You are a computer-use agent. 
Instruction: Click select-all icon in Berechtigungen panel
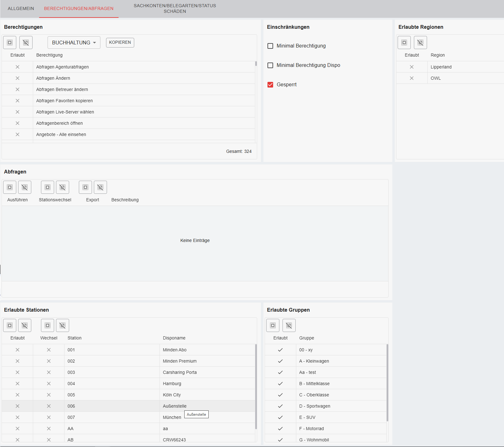pos(10,43)
